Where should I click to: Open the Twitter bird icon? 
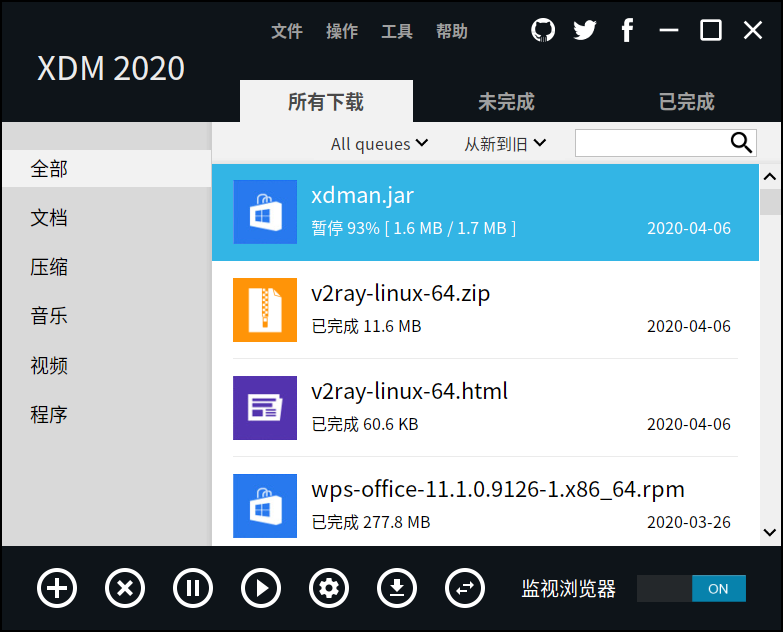pyautogui.click(x=585, y=30)
